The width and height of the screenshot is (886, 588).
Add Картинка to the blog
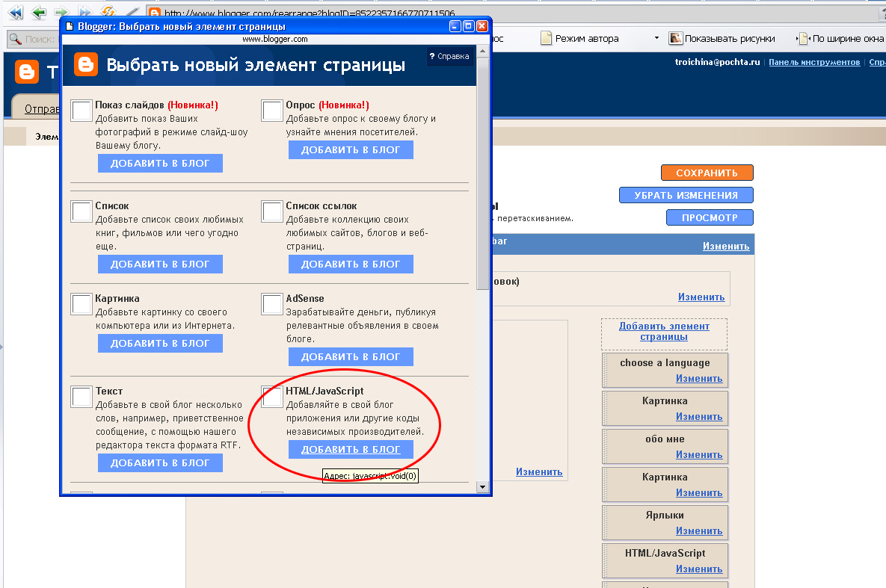[160, 343]
